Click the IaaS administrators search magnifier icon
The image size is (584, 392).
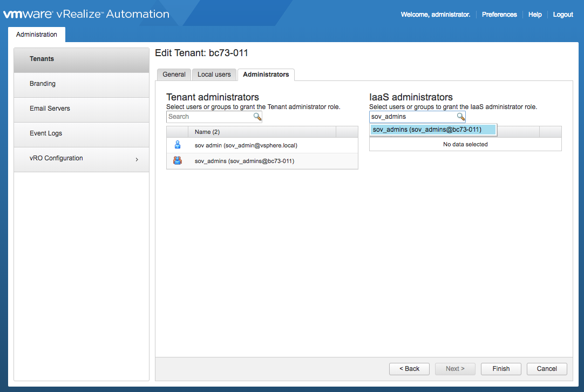click(461, 117)
